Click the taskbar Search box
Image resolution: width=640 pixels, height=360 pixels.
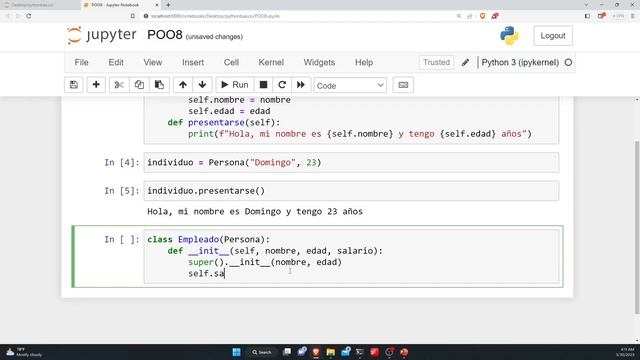(x=262, y=352)
